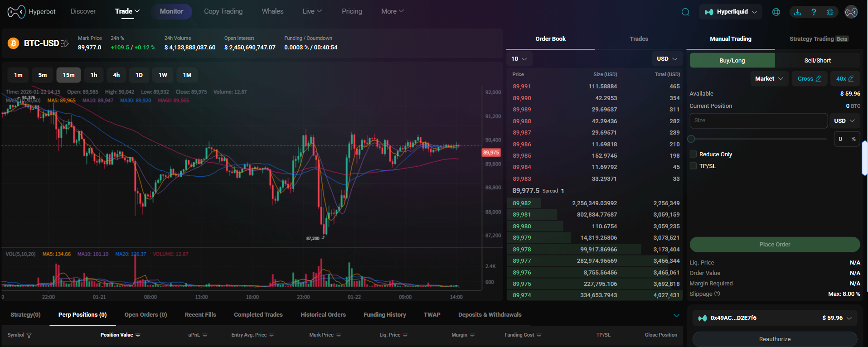Click the Reauthorize button

click(775, 339)
